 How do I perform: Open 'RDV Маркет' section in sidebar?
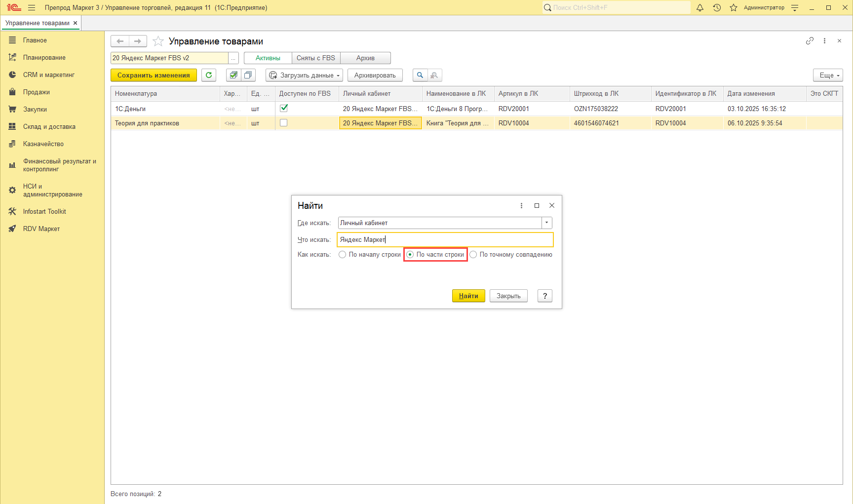coord(41,229)
